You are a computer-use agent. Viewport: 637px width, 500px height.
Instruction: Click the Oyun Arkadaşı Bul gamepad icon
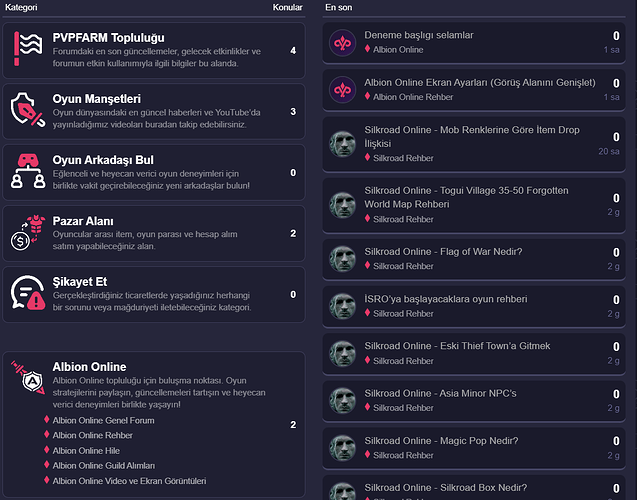pyautogui.click(x=28, y=171)
